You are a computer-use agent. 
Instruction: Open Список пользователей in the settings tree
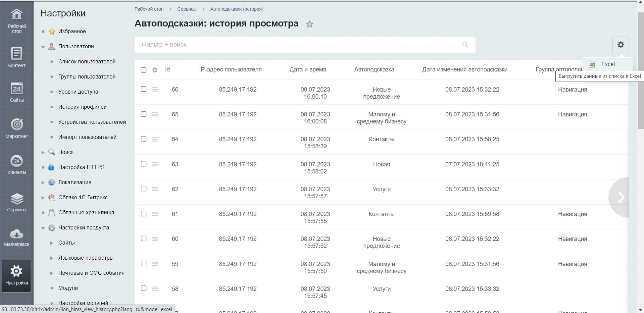(x=87, y=62)
